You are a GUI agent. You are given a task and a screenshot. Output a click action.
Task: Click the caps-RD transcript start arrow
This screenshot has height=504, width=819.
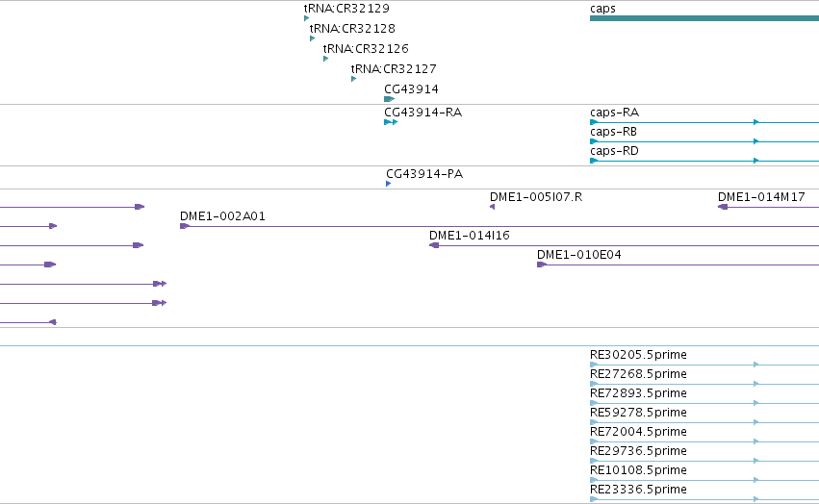[594, 161]
